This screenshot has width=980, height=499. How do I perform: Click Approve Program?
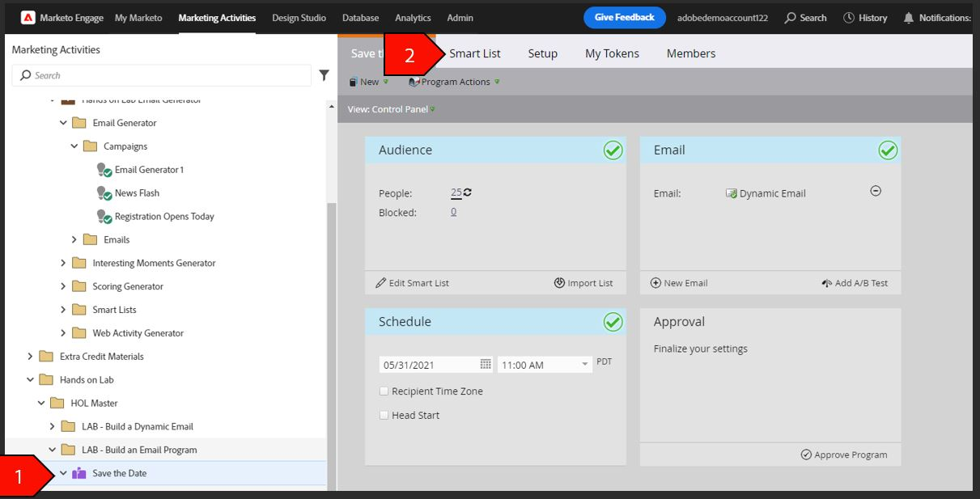(844, 455)
